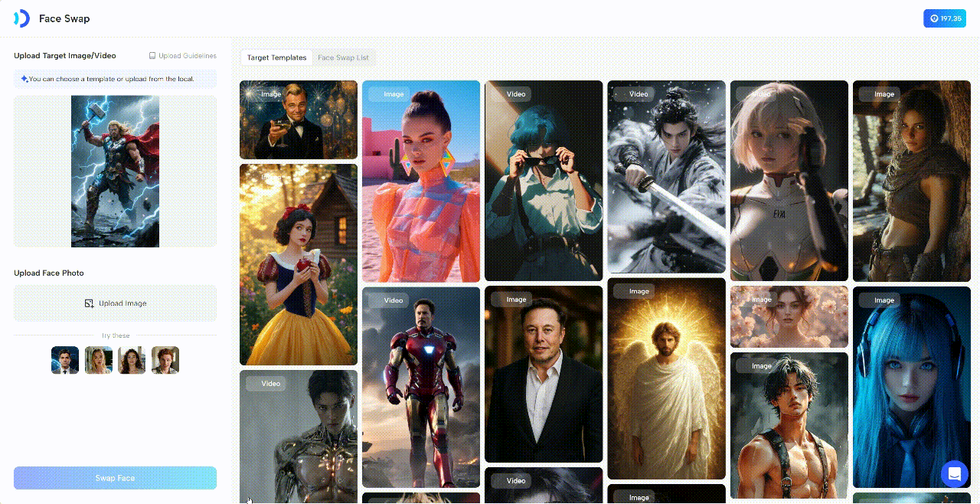Choose the samurai swordsman video template
The width and height of the screenshot is (980, 504).
coord(666,176)
